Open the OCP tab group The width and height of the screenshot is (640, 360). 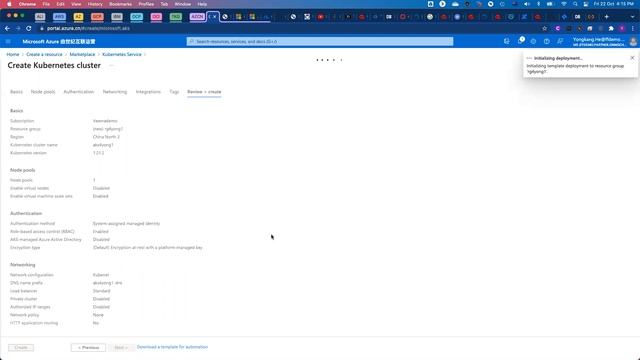pos(136,17)
